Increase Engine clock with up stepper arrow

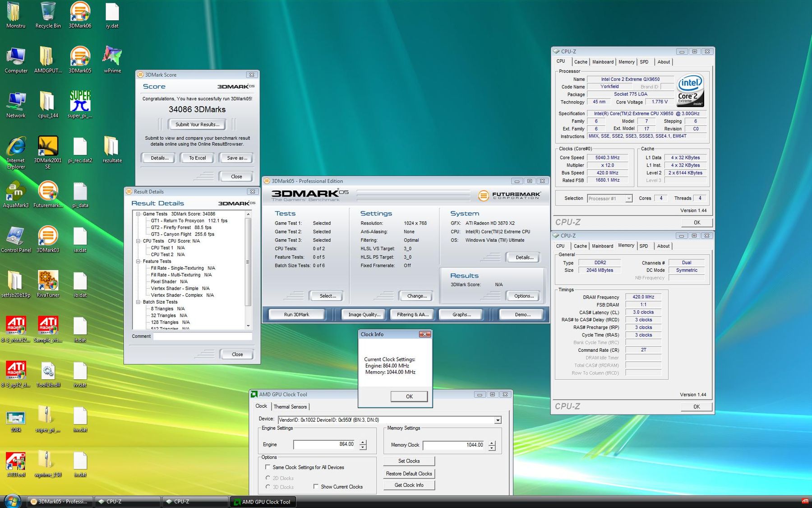(x=363, y=442)
